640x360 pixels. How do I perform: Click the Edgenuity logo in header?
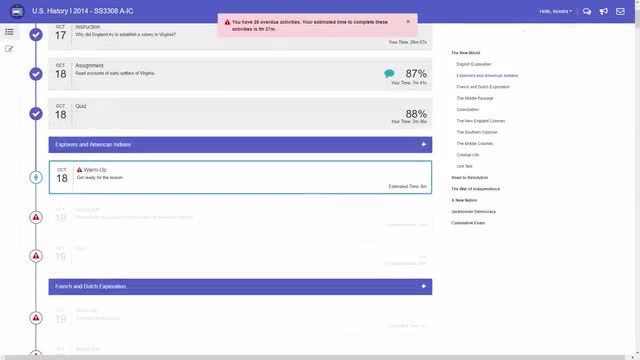point(17,11)
